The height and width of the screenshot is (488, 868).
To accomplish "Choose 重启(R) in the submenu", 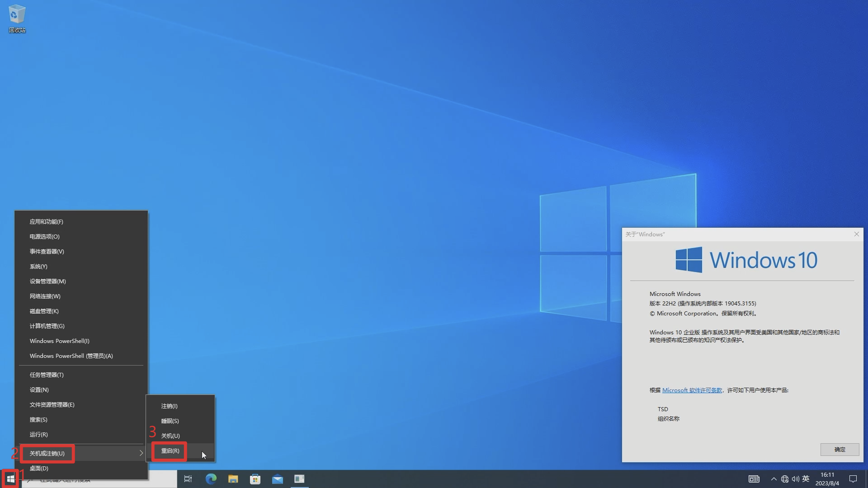I will (x=180, y=451).
